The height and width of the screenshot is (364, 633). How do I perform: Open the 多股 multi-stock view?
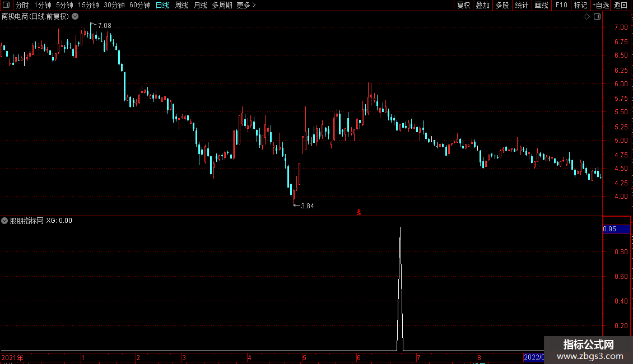pyautogui.click(x=502, y=5)
